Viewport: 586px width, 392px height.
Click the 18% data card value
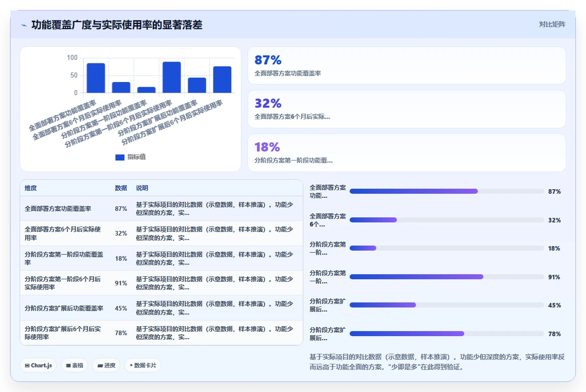[267, 147]
